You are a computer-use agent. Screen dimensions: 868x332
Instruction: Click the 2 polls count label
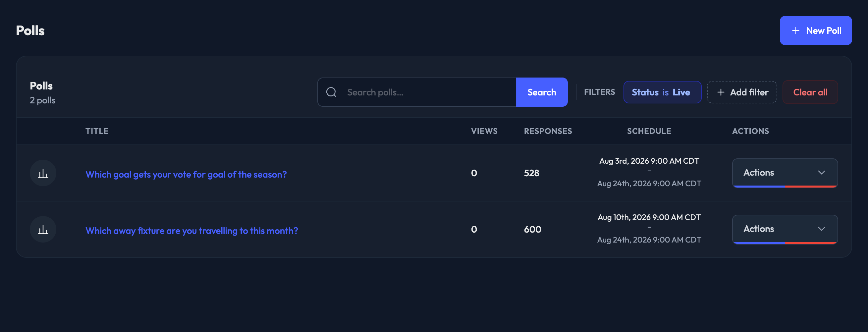coord(42,100)
